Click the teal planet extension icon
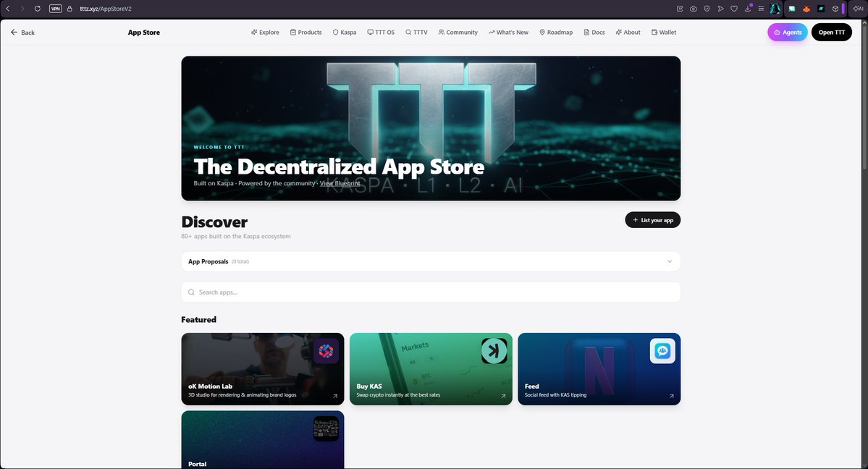868x469 pixels. (821, 9)
